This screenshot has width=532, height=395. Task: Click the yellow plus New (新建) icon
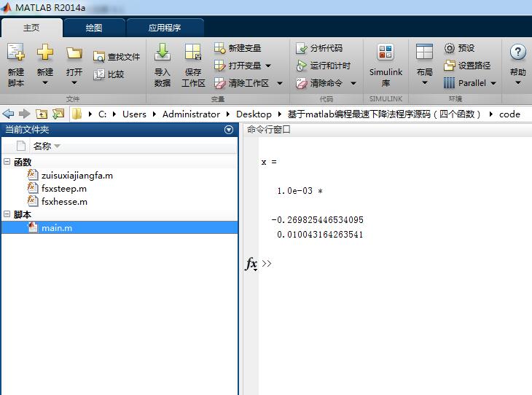tap(44, 52)
